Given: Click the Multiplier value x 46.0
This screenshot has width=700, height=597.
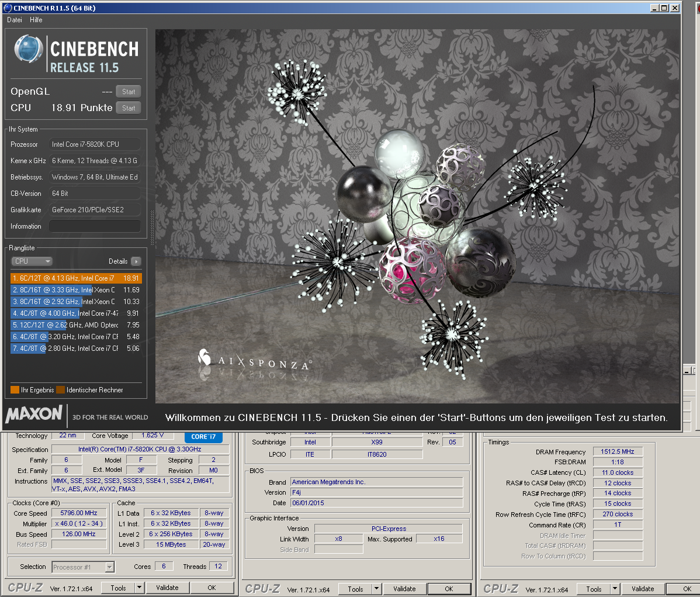Looking at the screenshot, I should click(x=79, y=523).
